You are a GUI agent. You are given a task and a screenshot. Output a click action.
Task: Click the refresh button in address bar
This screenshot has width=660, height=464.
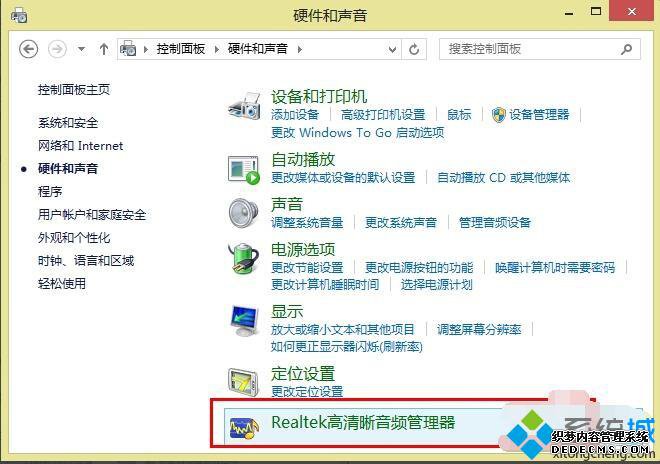tap(414, 49)
